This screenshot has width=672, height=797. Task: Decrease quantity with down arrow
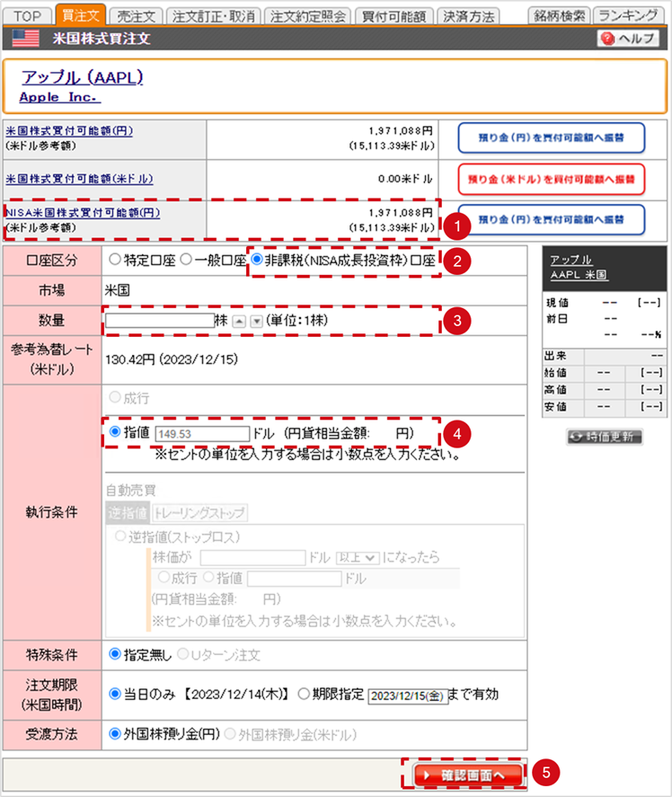pyautogui.click(x=256, y=322)
